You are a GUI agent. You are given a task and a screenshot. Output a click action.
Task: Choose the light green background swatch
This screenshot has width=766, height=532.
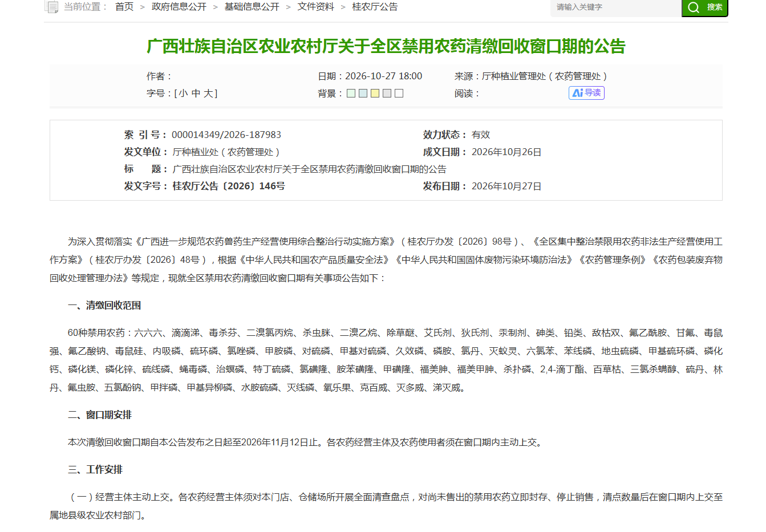[x=351, y=94]
